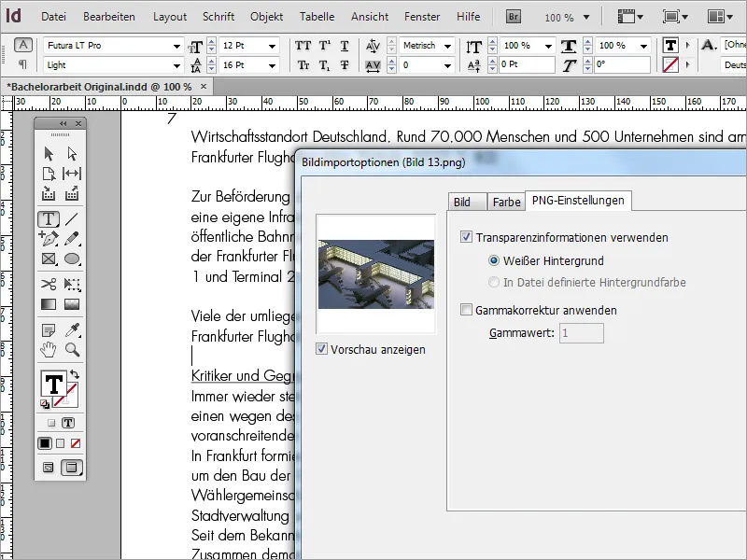Select the Gradient Feather tool
747x560 pixels.
click(x=72, y=304)
